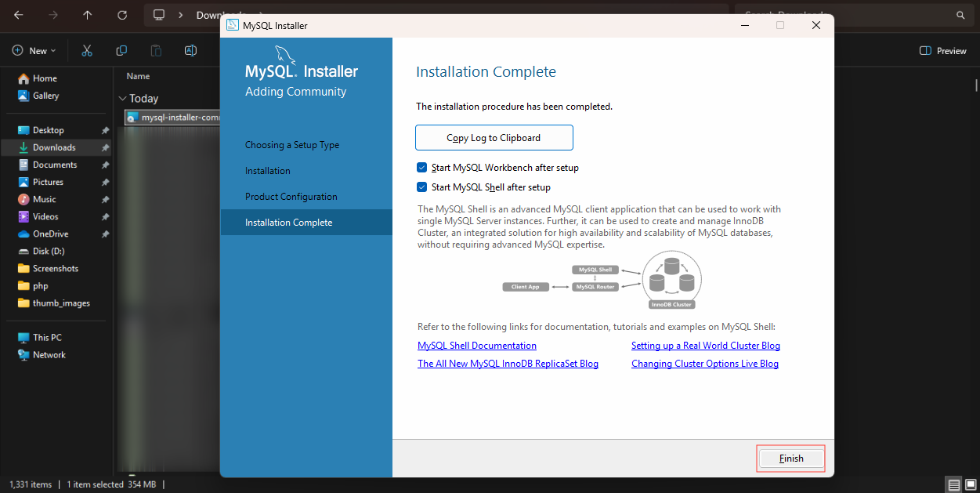Viewport: 980px width, 493px height.
Task: Unpin Music using its pin icon
Action: (105, 199)
